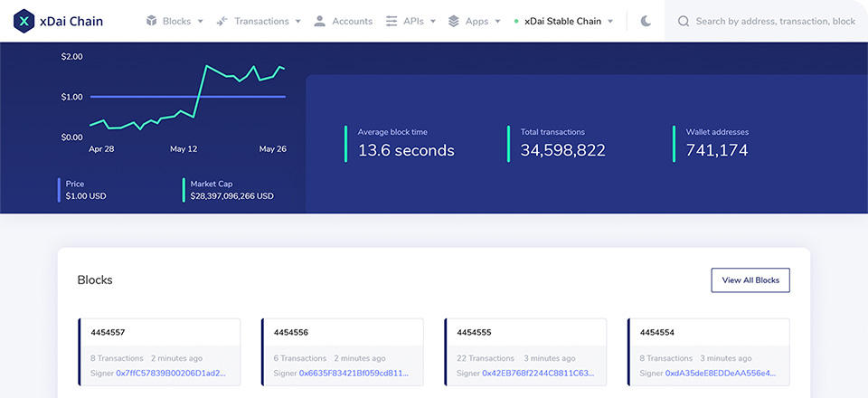868x398 pixels.
Task: Click the 22 Transactions label
Action: coord(486,358)
